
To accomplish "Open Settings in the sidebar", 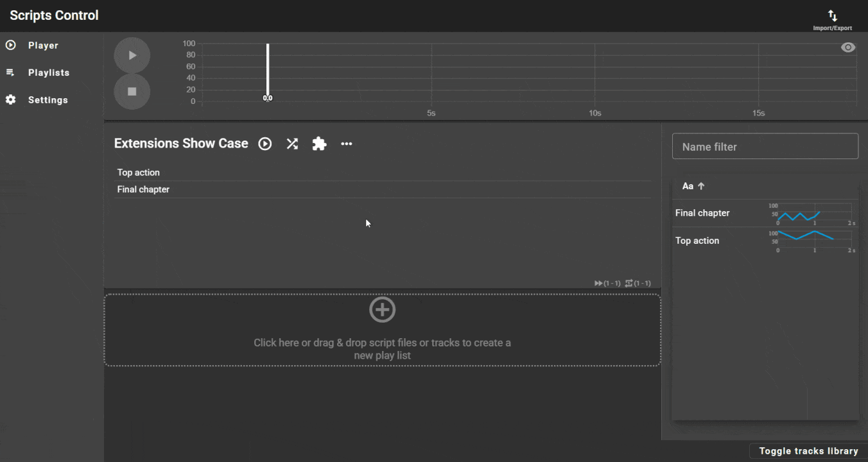I will (x=48, y=100).
